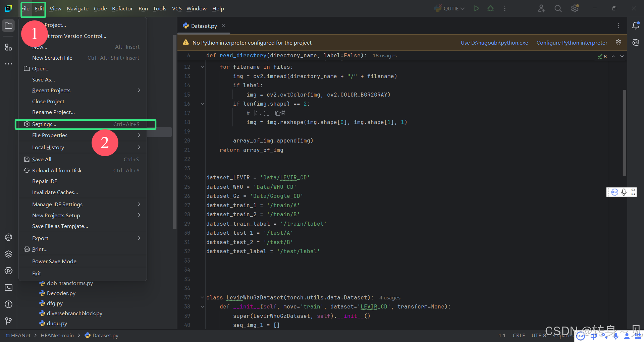Open Decoder.py in the project tree
The height and width of the screenshot is (342, 644).
click(61, 293)
